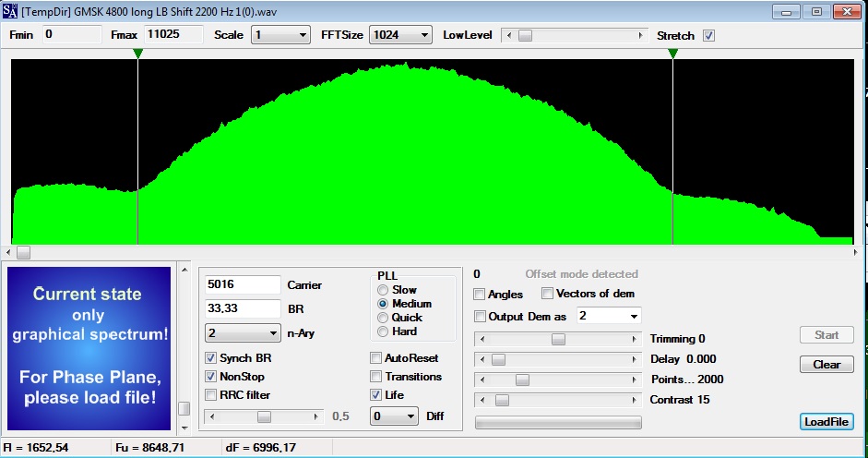Click the left green frequency marker triangle
868x458 pixels.
pos(137,54)
